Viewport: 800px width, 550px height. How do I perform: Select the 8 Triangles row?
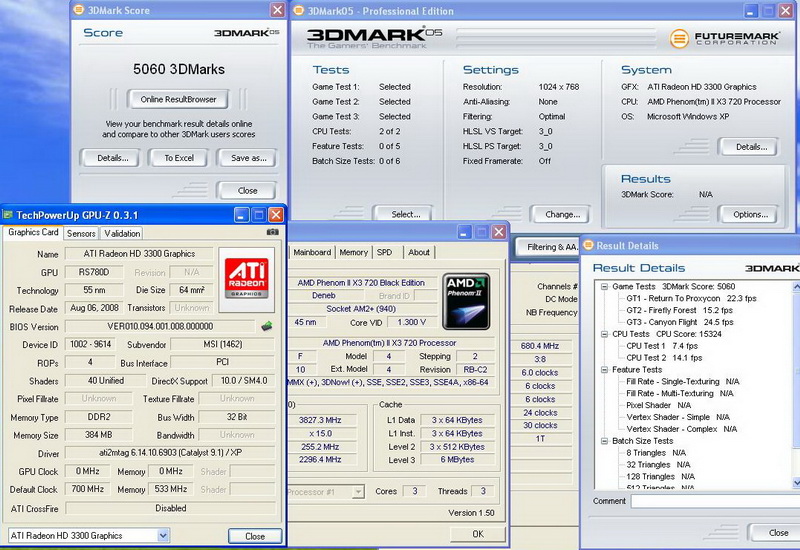pos(656,453)
